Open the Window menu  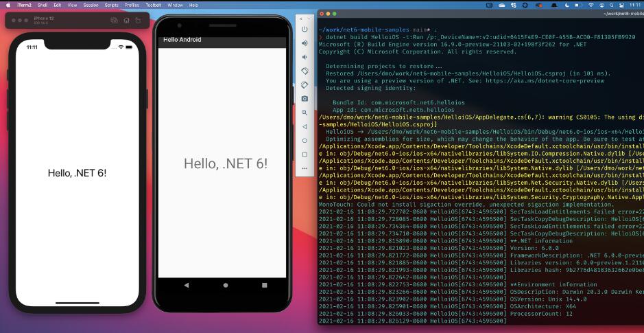point(176,5)
